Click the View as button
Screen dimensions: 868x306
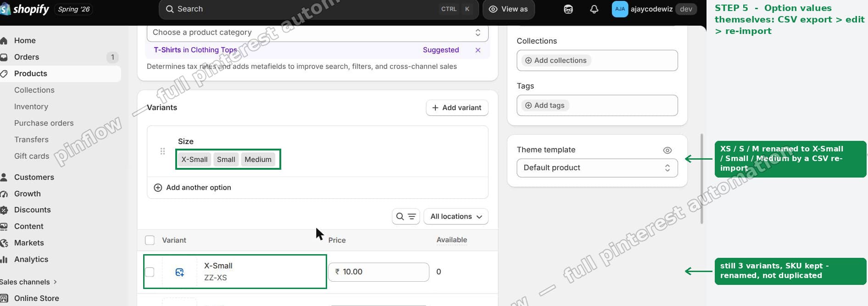[x=508, y=9]
